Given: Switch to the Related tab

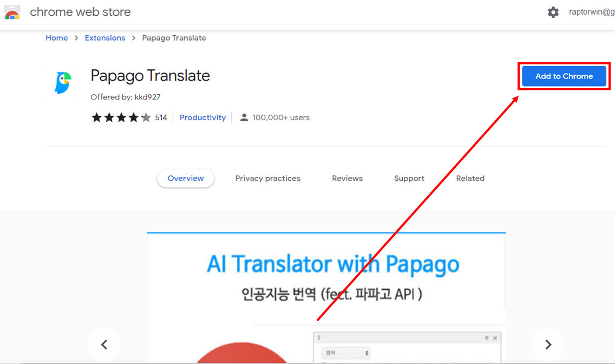Looking at the screenshot, I should (x=470, y=178).
